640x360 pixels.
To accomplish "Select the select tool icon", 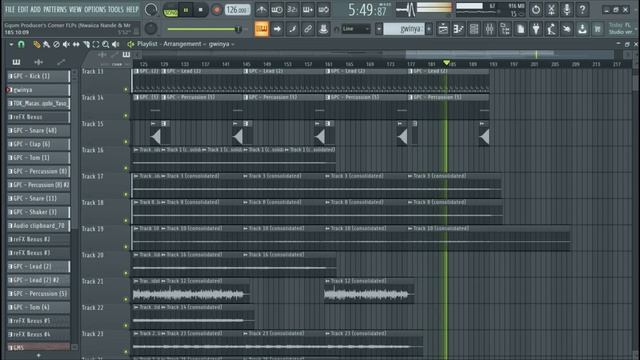I will [96, 44].
